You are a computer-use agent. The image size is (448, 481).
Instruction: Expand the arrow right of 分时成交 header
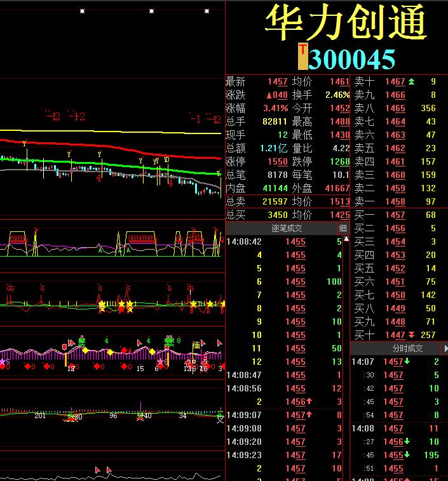tap(445, 348)
